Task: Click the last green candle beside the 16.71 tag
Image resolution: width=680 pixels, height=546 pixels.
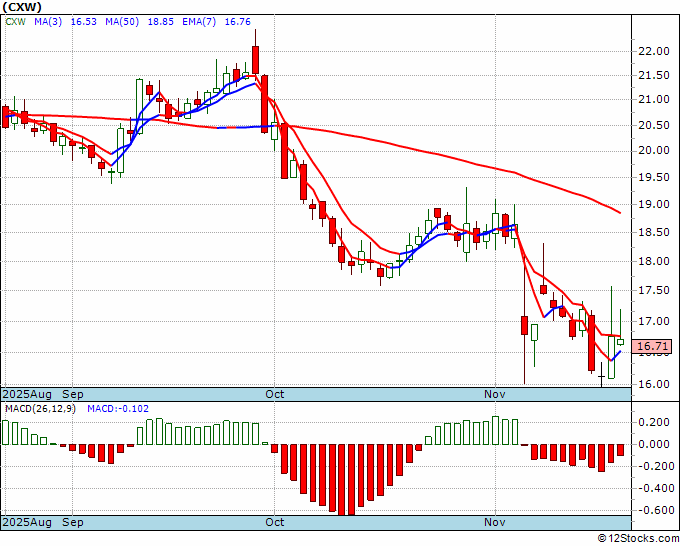Action: [621, 342]
